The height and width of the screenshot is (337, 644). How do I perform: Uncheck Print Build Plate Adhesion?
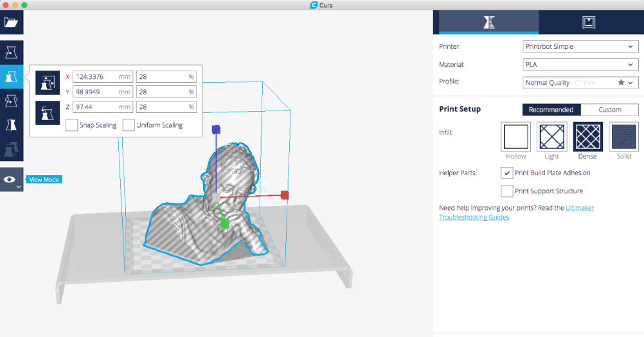(507, 173)
